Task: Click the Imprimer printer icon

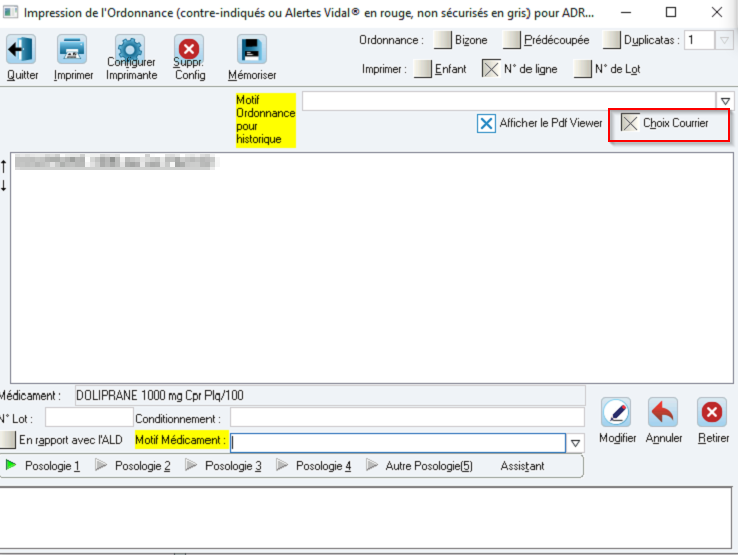Action: click(x=72, y=49)
